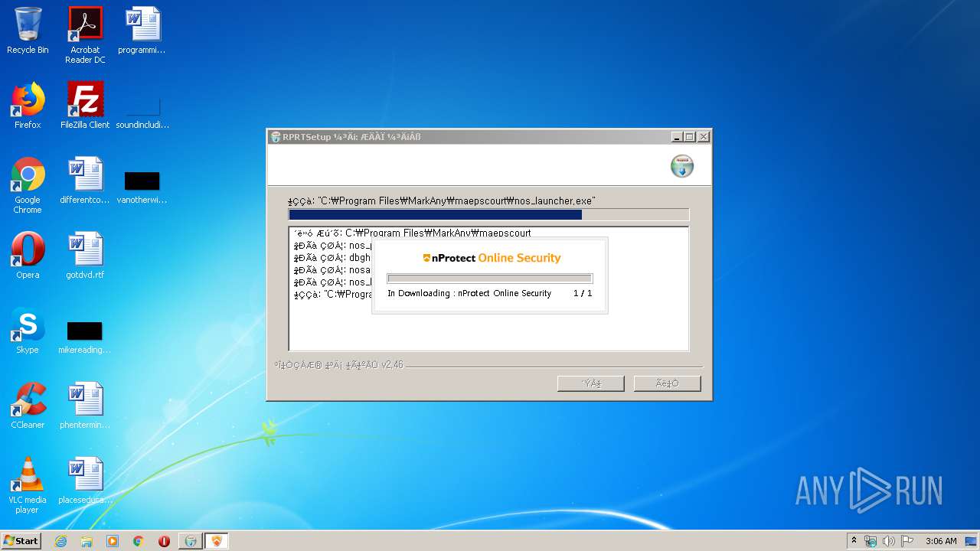Click the shield icon in RPRTSetup title bar
The width and height of the screenshot is (980, 551).
[276, 137]
